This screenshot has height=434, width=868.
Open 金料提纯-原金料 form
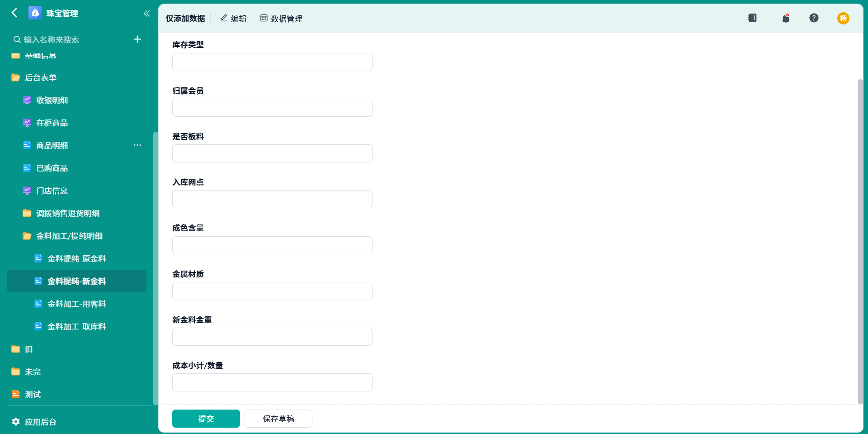(x=76, y=258)
